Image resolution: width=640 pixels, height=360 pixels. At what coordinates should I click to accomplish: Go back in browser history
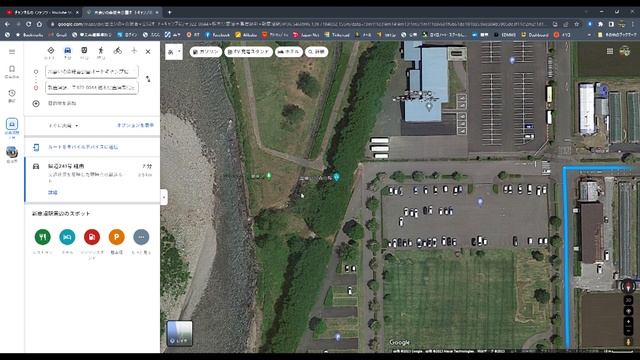pos(7,24)
